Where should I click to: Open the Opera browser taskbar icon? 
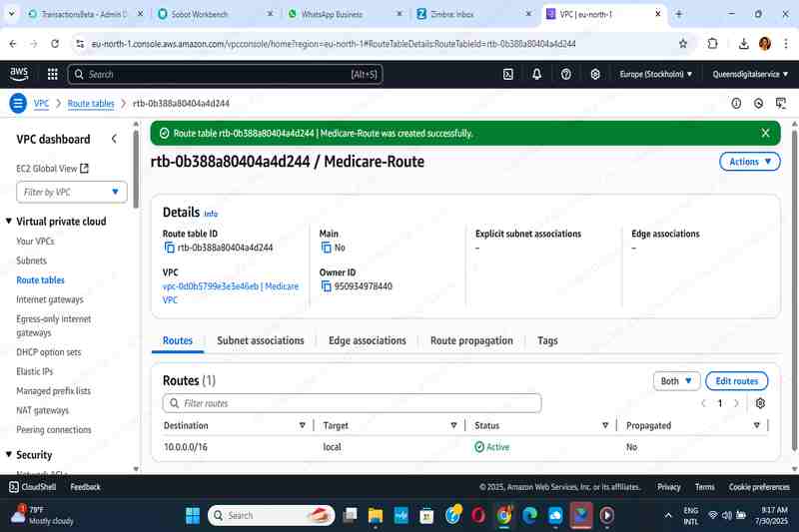point(478,515)
